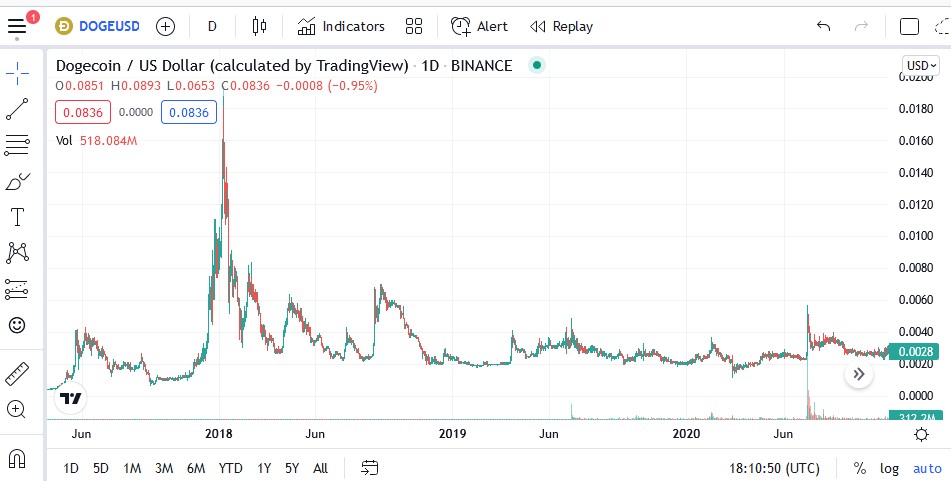Click the green market status dot
Viewport: 951px width, 481px height.
(537, 65)
